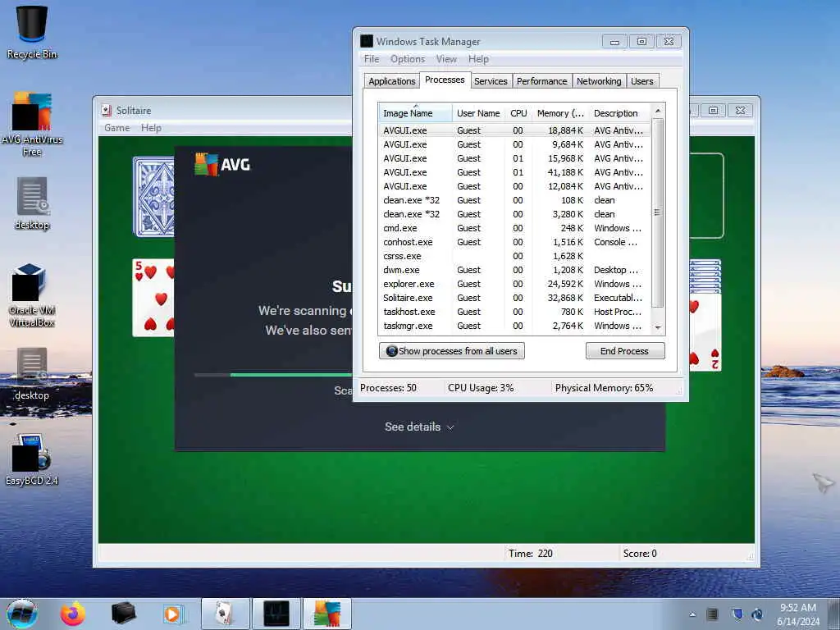Sort processes by CPU column
840x630 pixels.
click(518, 113)
